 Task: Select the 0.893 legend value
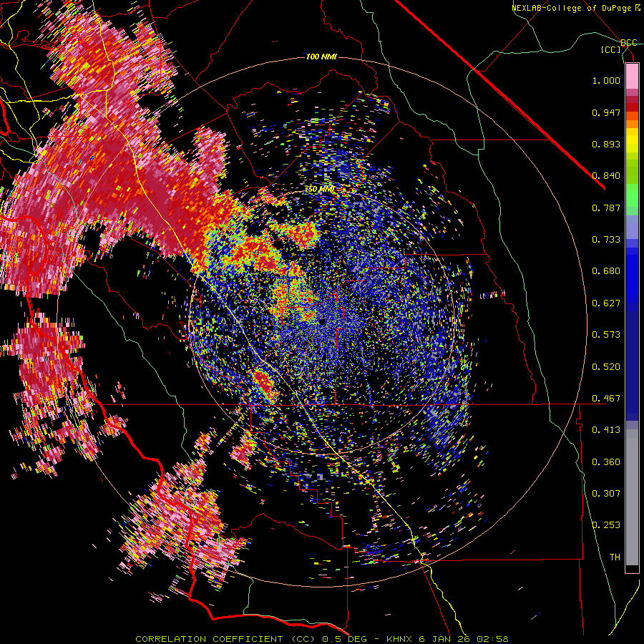pyautogui.click(x=606, y=144)
